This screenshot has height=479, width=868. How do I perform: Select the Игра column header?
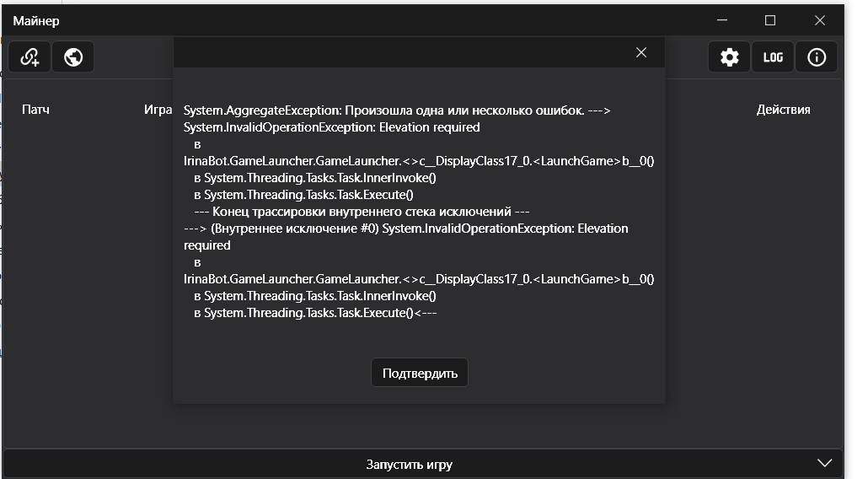[158, 110]
